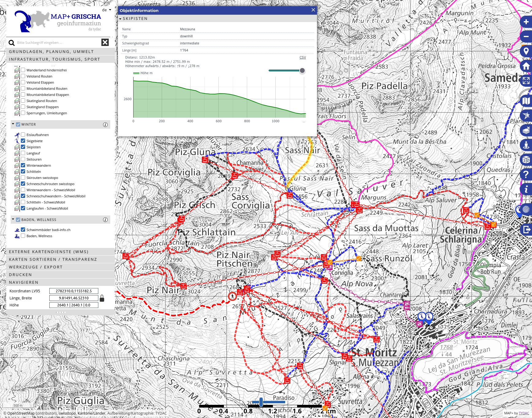Click the search term input field

point(58,43)
